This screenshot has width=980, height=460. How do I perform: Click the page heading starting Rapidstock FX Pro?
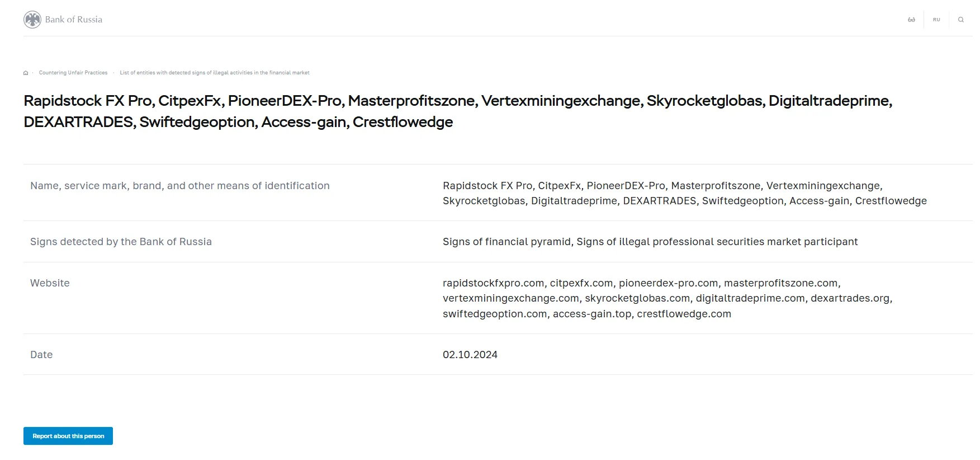click(458, 111)
